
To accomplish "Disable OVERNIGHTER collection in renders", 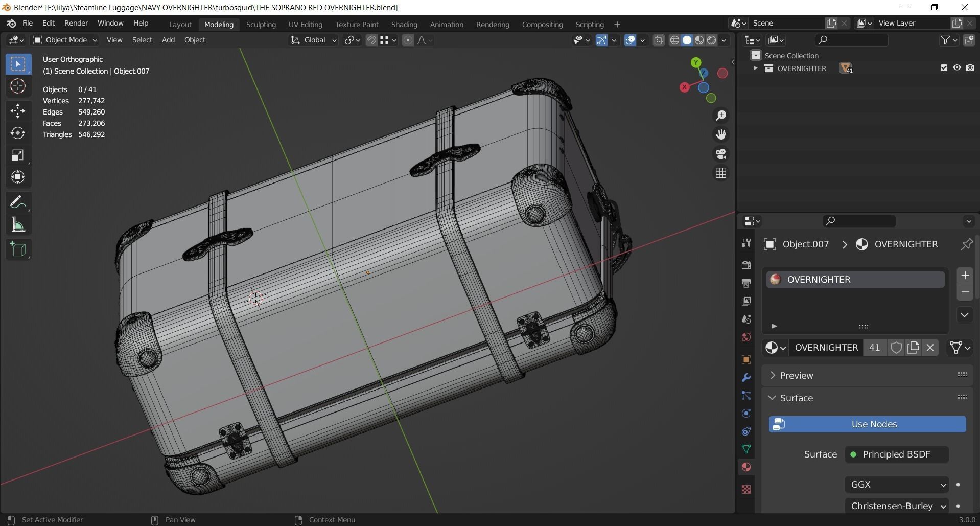I will click(970, 68).
